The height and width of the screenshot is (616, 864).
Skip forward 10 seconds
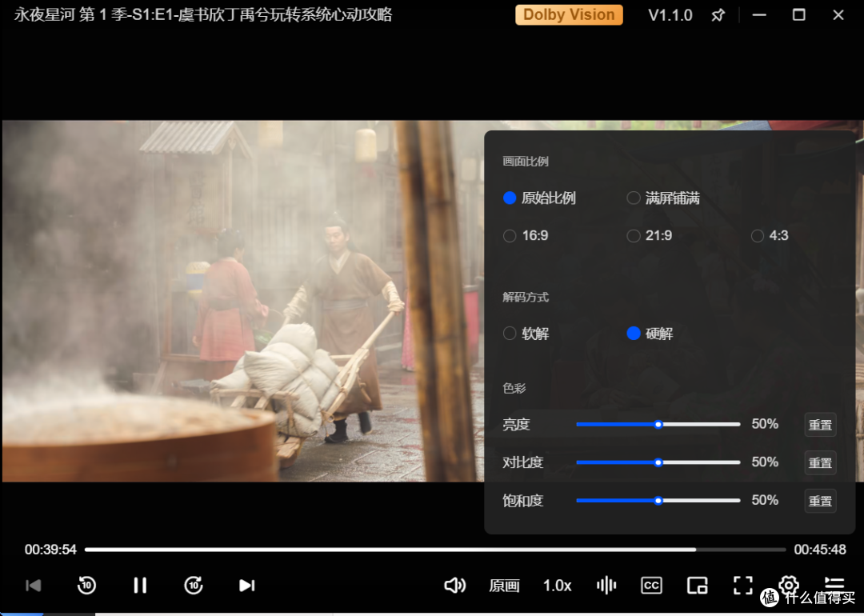tap(194, 585)
